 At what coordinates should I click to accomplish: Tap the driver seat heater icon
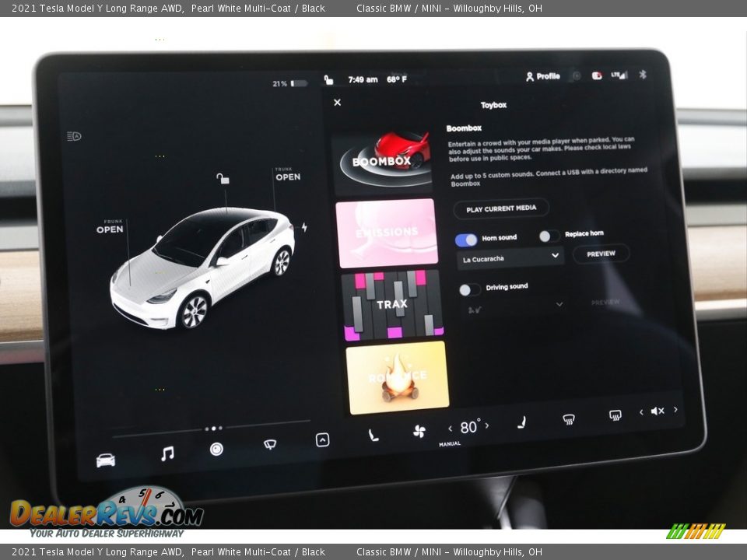(373, 435)
